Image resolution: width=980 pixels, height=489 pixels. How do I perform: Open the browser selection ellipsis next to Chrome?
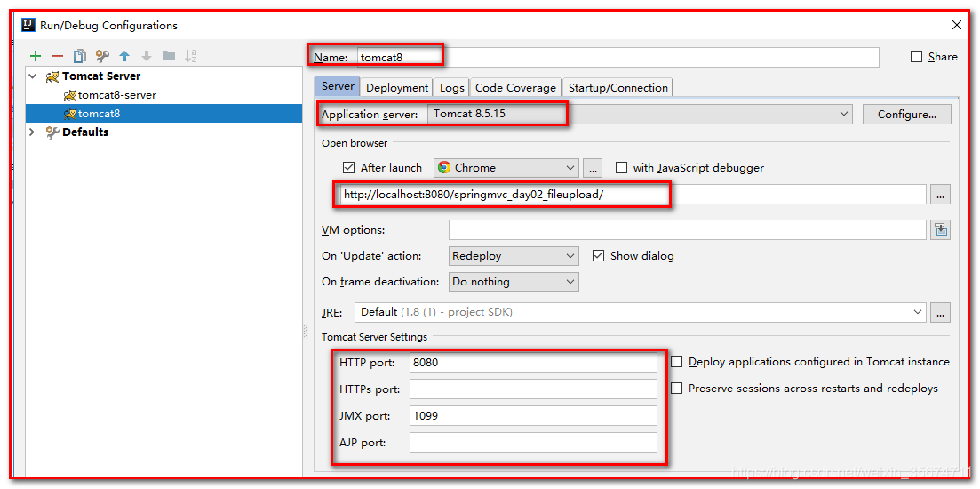[594, 167]
